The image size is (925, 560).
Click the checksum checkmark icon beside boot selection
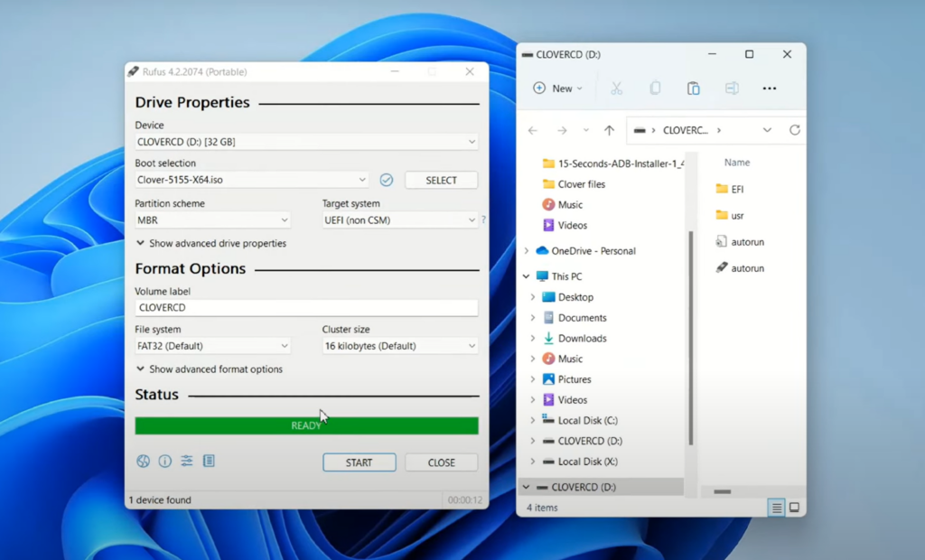(387, 180)
